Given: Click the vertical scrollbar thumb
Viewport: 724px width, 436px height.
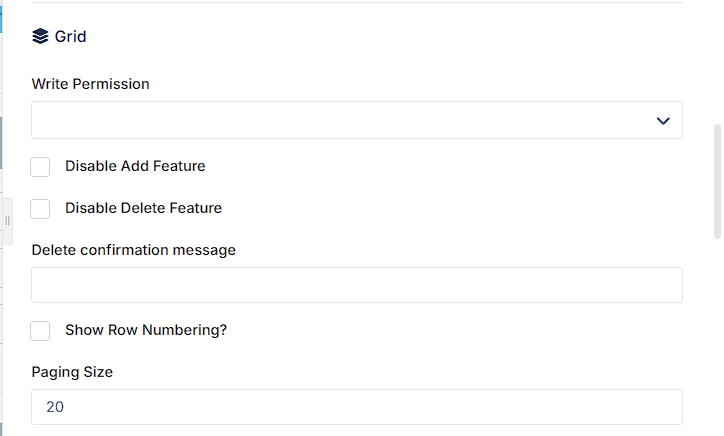Looking at the screenshot, I should [717, 181].
